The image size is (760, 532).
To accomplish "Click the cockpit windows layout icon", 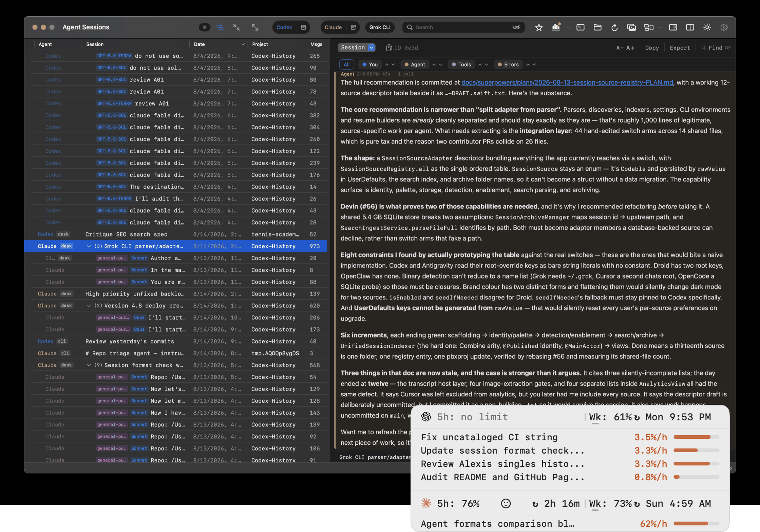I will click(x=649, y=27).
